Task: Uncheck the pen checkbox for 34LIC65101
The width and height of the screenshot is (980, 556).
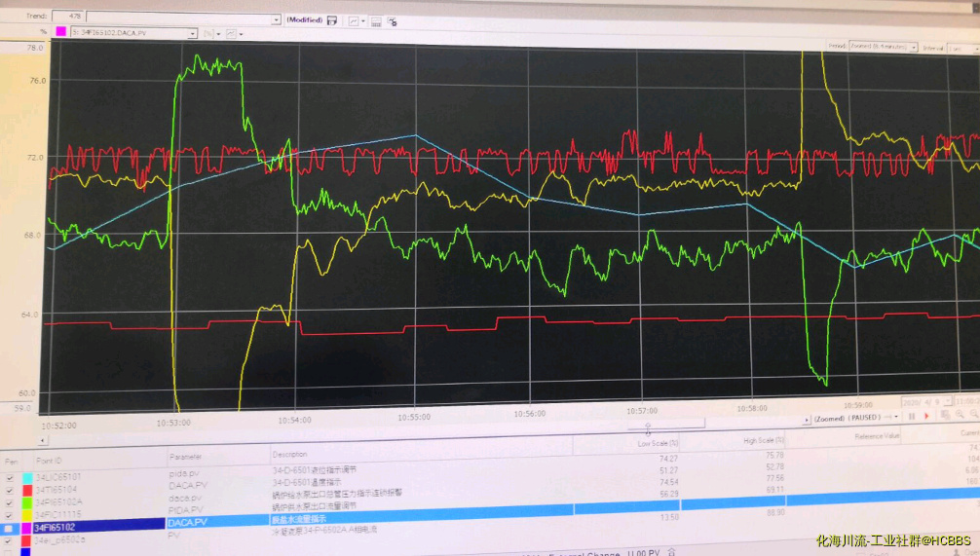Action: tap(10, 478)
